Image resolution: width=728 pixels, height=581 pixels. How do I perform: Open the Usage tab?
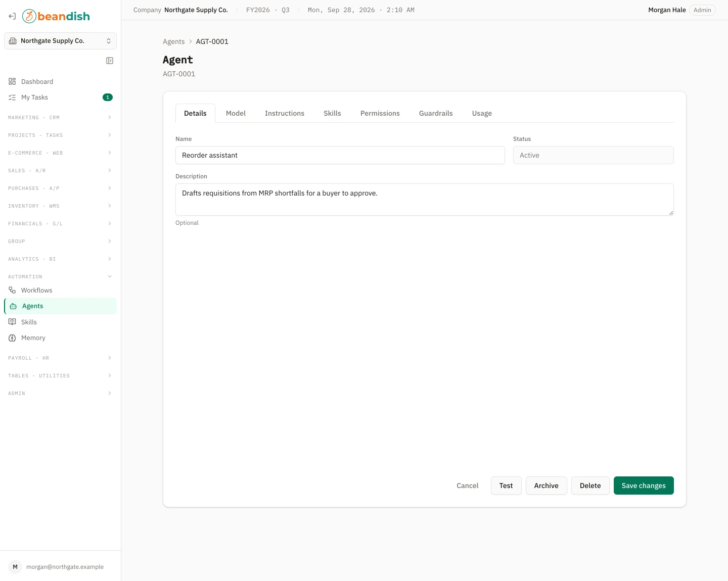point(482,113)
